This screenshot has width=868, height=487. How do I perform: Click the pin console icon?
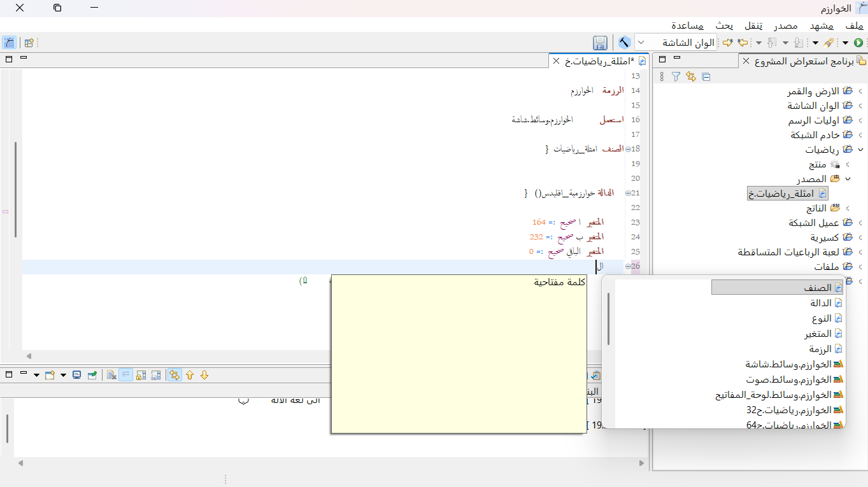pos(92,375)
